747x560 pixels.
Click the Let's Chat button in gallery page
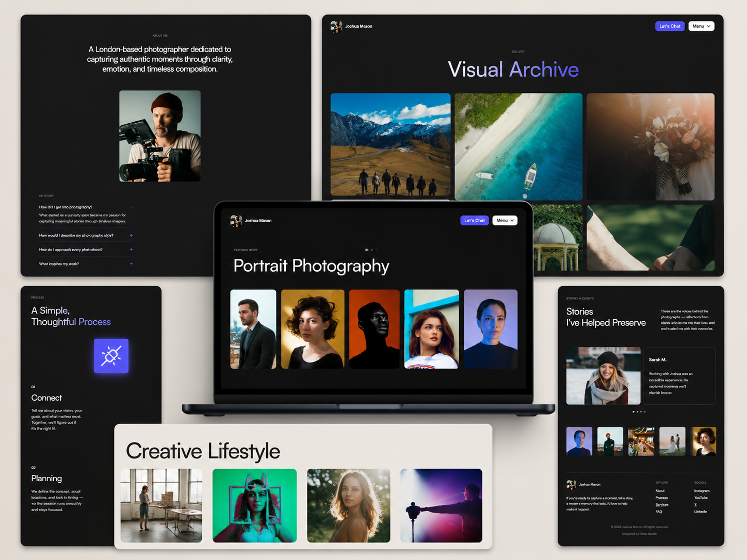(670, 26)
